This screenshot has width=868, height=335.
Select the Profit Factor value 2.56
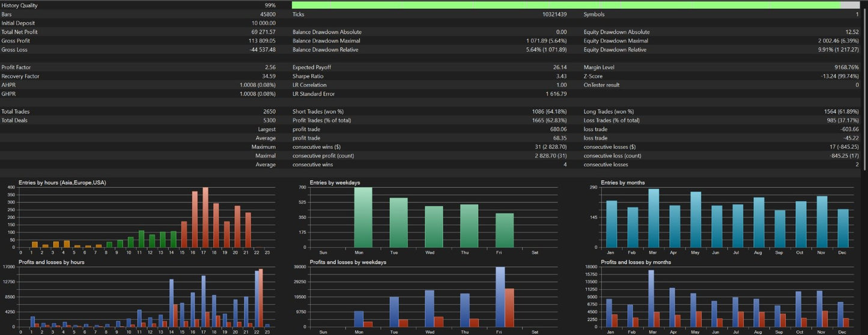[270, 67]
